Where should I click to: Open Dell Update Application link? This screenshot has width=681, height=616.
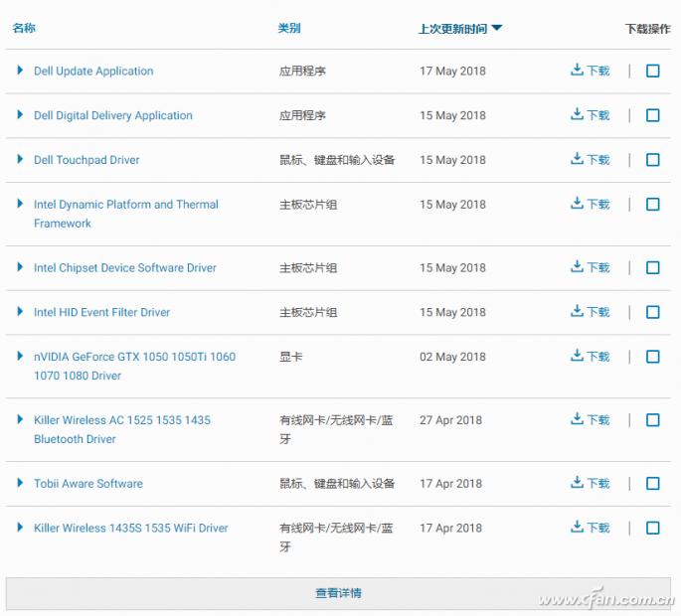93,71
